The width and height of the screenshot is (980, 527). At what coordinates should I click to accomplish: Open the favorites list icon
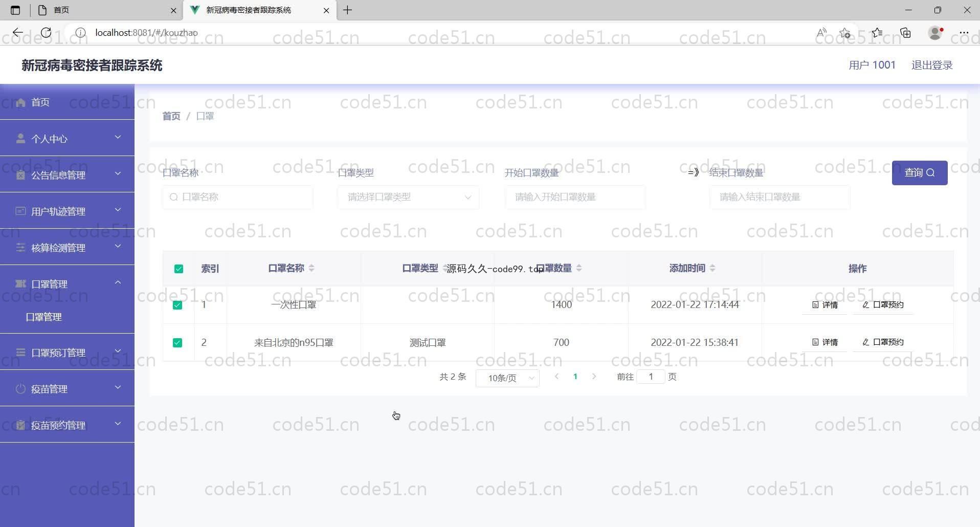coord(877,33)
